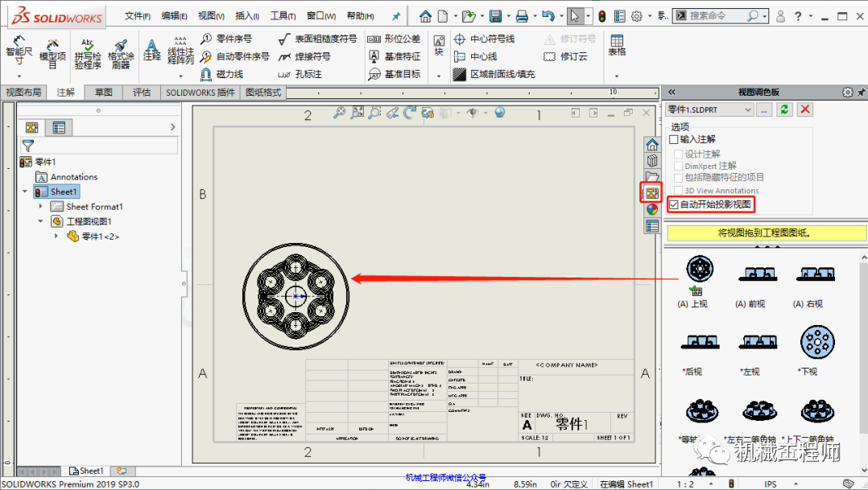Switch to the SOLIDWORKS 插件 tab
This screenshot has width=868, height=490.
click(199, 92)
